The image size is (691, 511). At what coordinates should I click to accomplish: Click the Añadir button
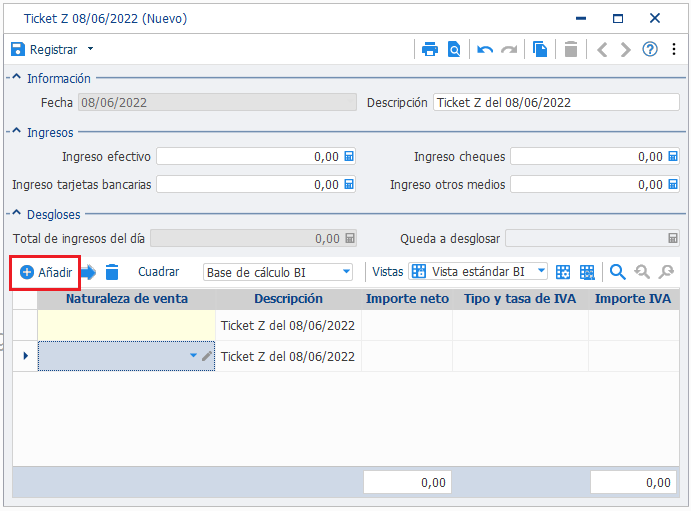46,272
